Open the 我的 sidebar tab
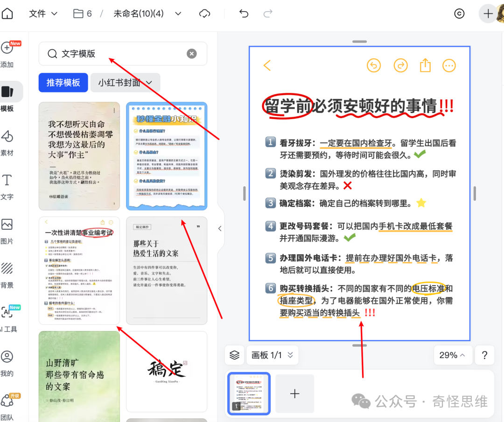Screen dimensions: 504x422 (x=7, y=364)
